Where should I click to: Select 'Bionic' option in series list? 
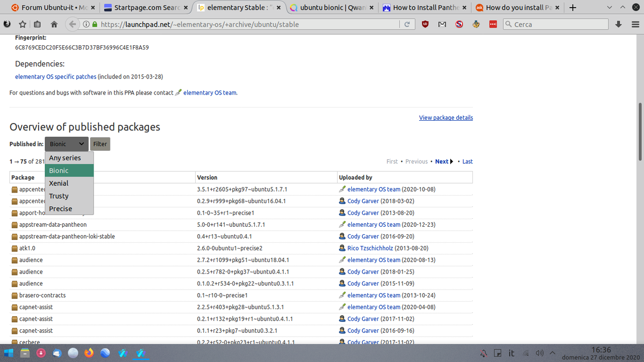coord(69,170)
